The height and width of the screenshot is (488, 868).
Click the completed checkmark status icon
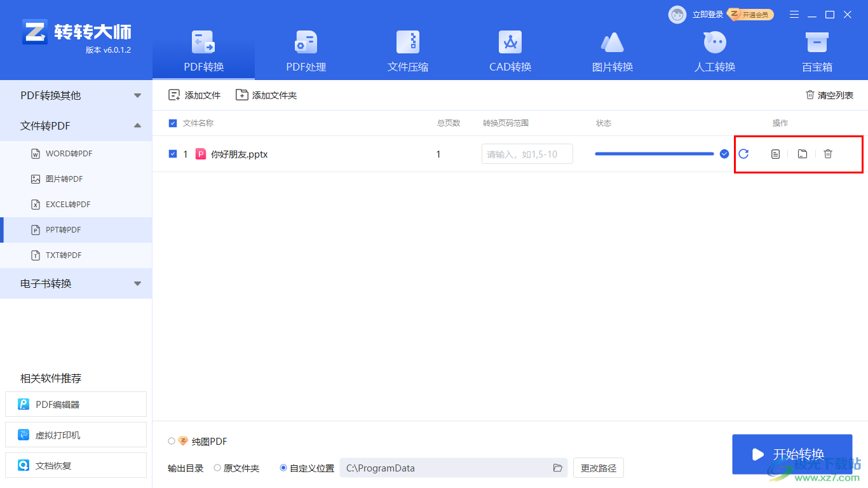coord(724,154)
